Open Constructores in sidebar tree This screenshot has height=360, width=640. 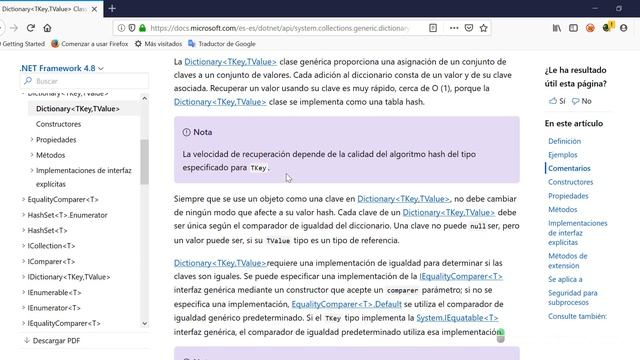(58, 124)
